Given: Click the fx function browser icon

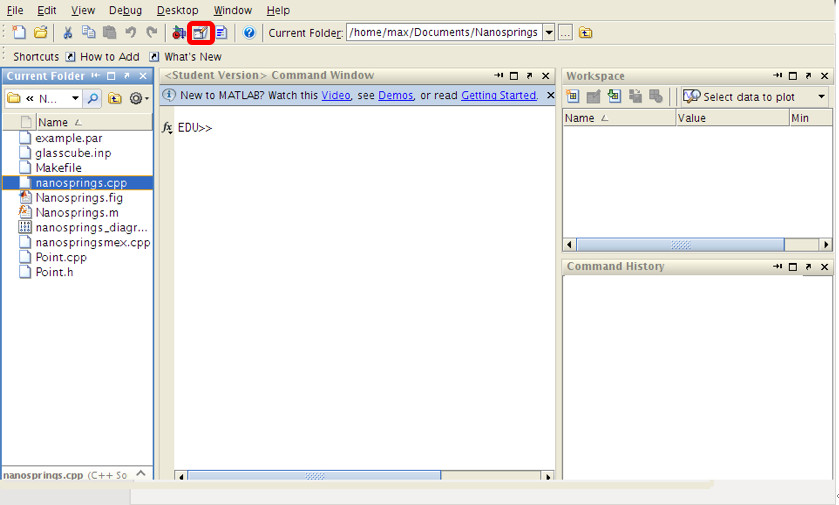Looking at the screenshot, I should pyautogui.click(x=167, y=128).
